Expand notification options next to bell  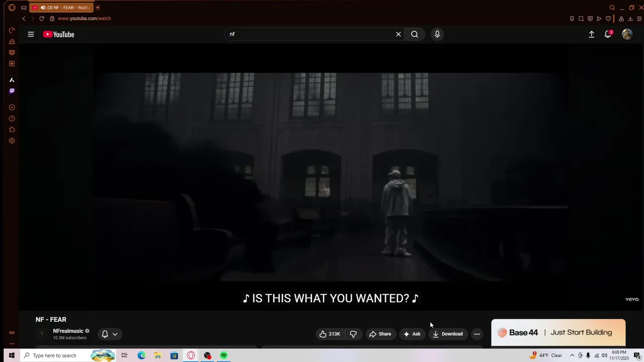click(115, 334)
